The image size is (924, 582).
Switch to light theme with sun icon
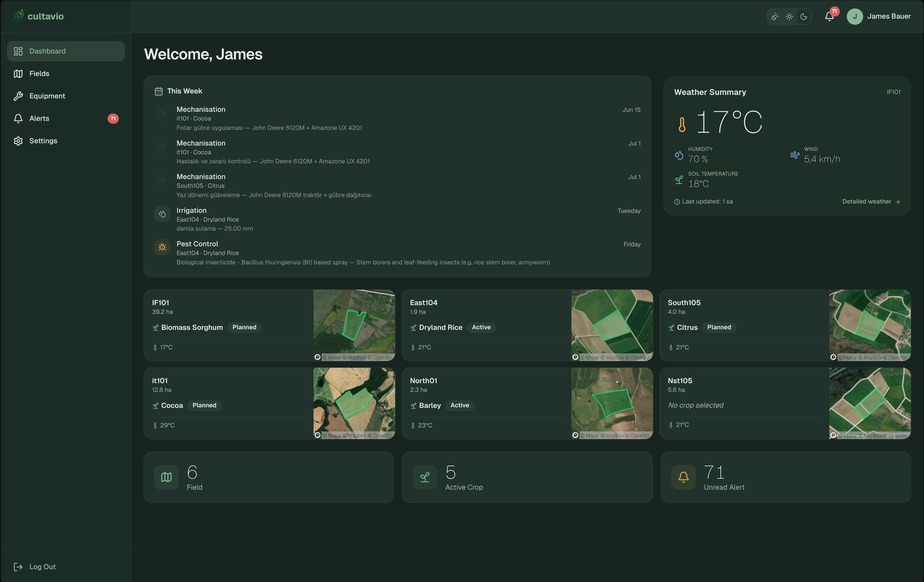pyautogui.click(x=789, y=17)
